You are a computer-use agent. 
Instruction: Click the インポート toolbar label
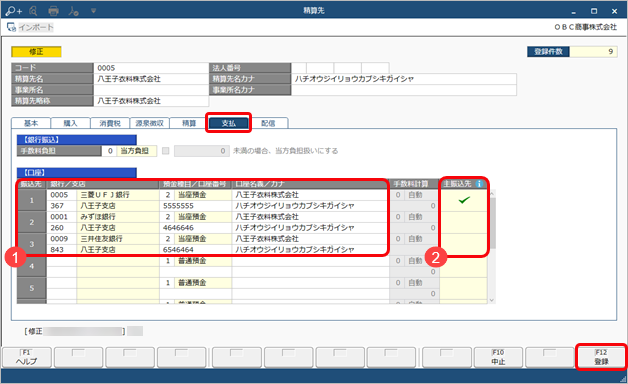pyautogui.click(x=36, y=27)
